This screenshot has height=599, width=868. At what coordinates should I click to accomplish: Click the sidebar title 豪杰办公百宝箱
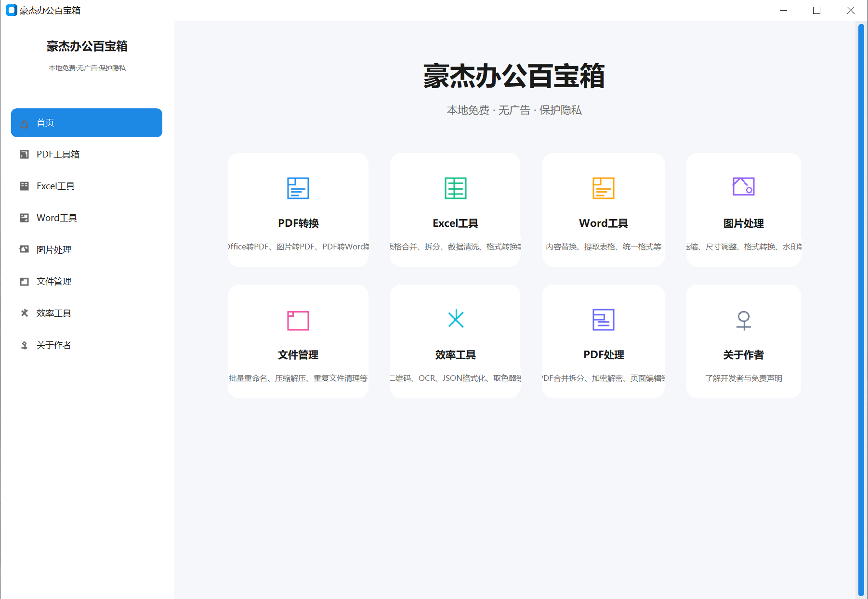tap(87, 46)
